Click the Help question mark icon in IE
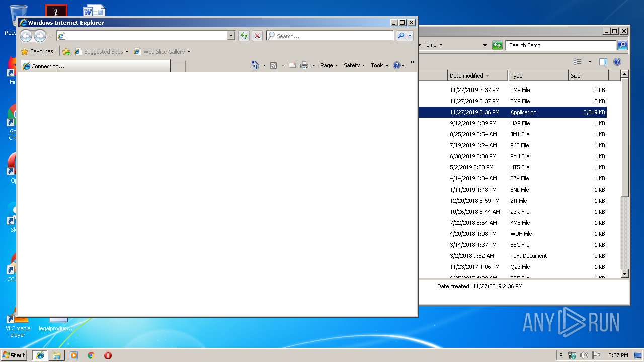This screenshot has height=362, width=644. pos(396,65)
